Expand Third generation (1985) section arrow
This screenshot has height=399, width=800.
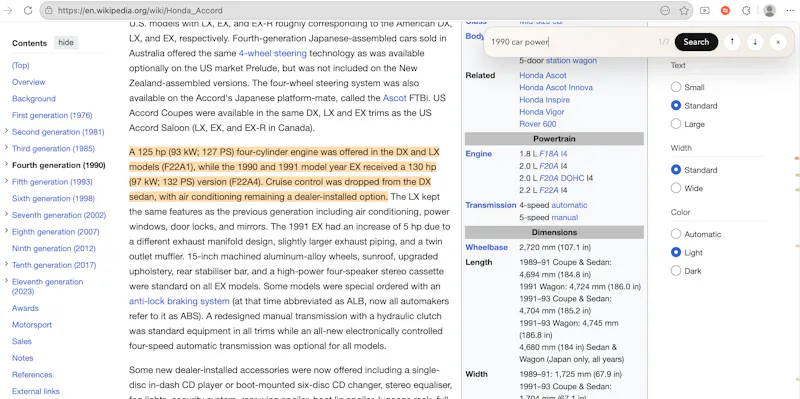coord(6,148)
